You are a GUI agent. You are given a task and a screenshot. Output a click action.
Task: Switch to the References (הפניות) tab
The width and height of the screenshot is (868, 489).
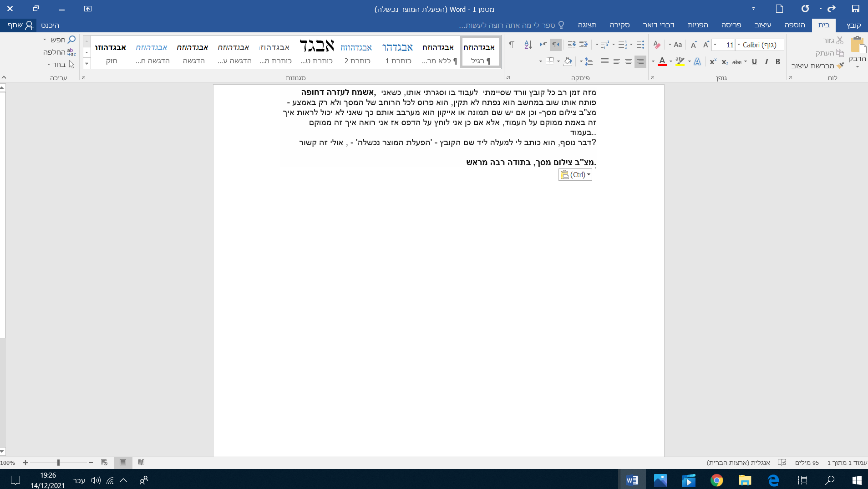pyautogui.click(x=698, y=25)
